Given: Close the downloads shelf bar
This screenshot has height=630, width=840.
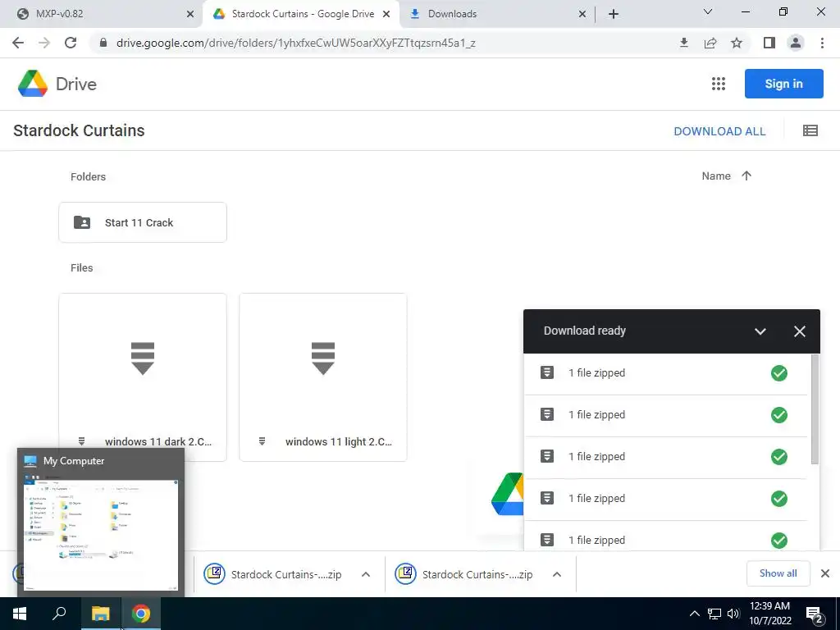Looking at the screenshot, I should [x=825, y=573].
